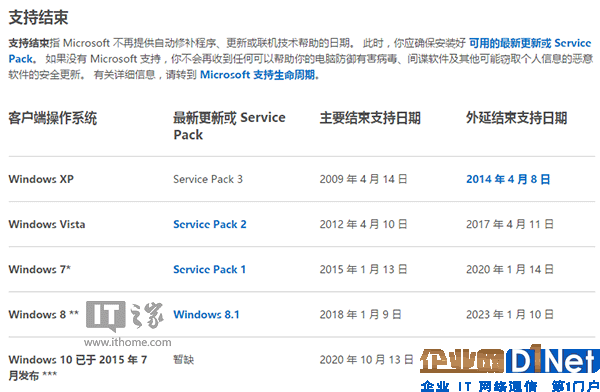Click the www.ithome.com watermark text
This screenshot has width=600, height=392.
(128, 342)
